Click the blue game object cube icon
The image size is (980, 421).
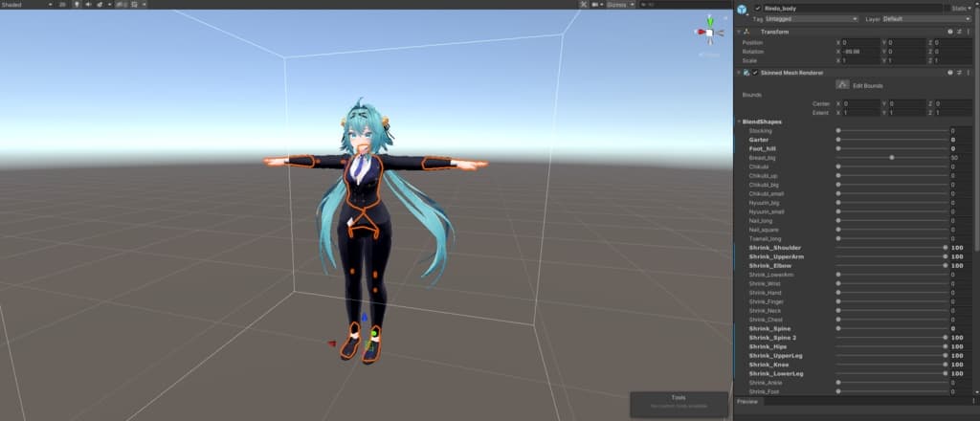[742, 9]
